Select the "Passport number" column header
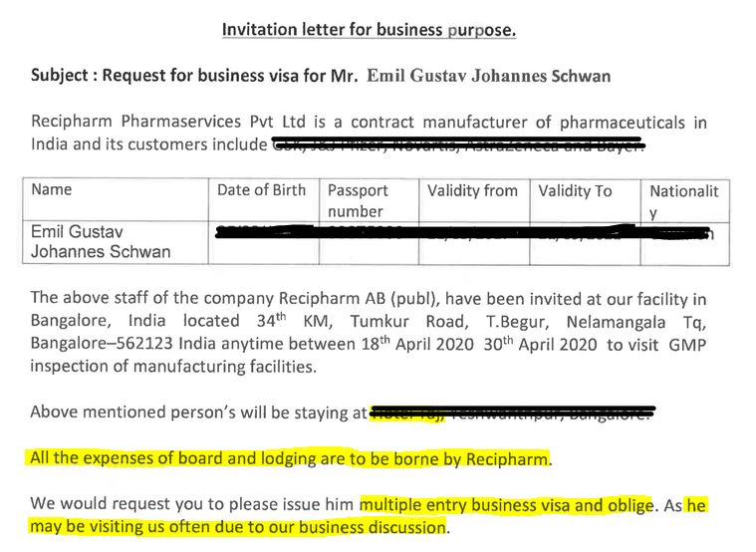Image resolution: width=756 pixels, height=552 pixels. pos(358,200)
